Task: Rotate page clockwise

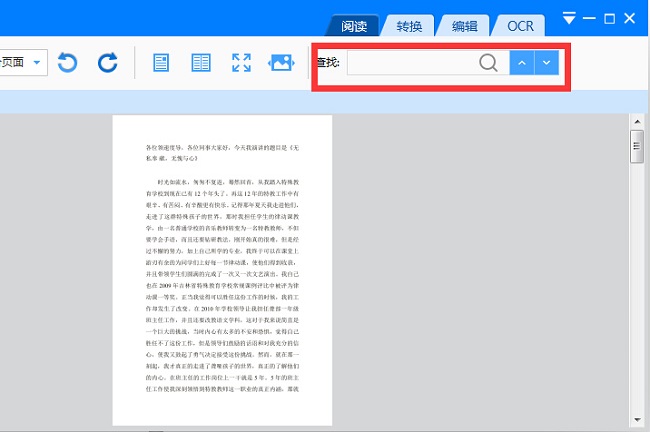Action: pos(107,63)
